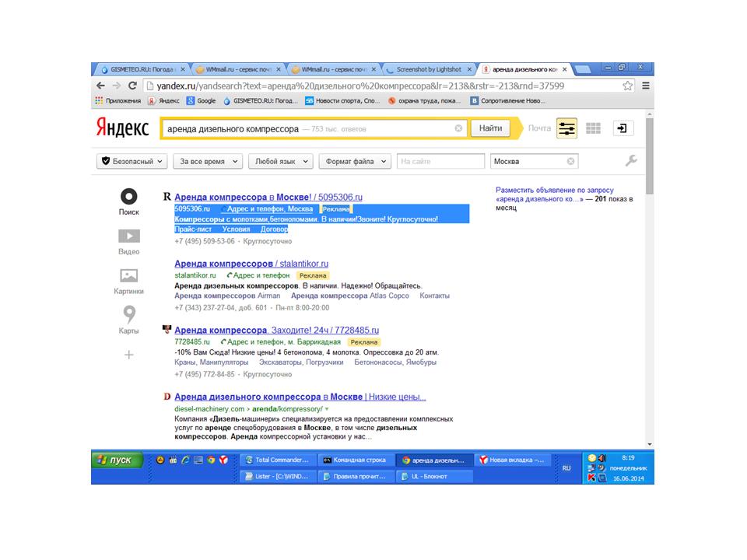Click the RU language indicator
Screen dimensions: 747x560
click(566, 468)
